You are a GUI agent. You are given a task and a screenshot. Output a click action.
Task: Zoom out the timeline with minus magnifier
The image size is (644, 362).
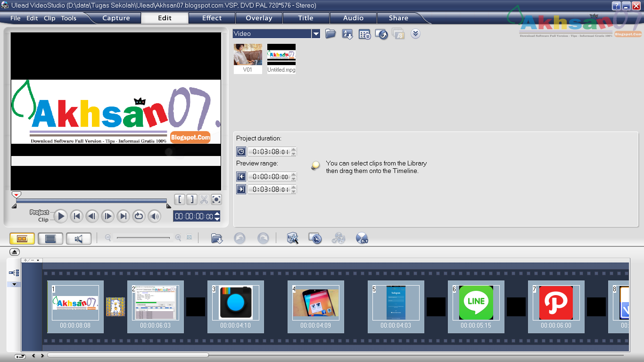(x=108, y=238)
